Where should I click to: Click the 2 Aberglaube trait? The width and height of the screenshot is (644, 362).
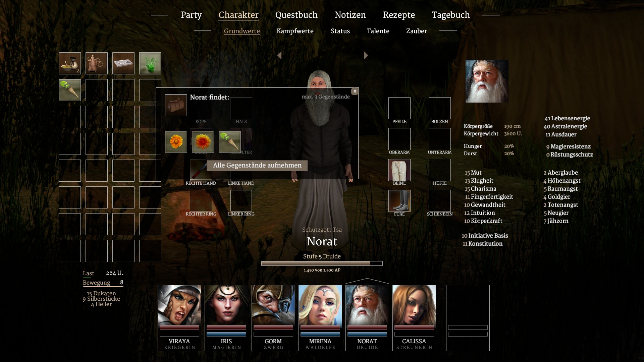(x=561, y=173)
